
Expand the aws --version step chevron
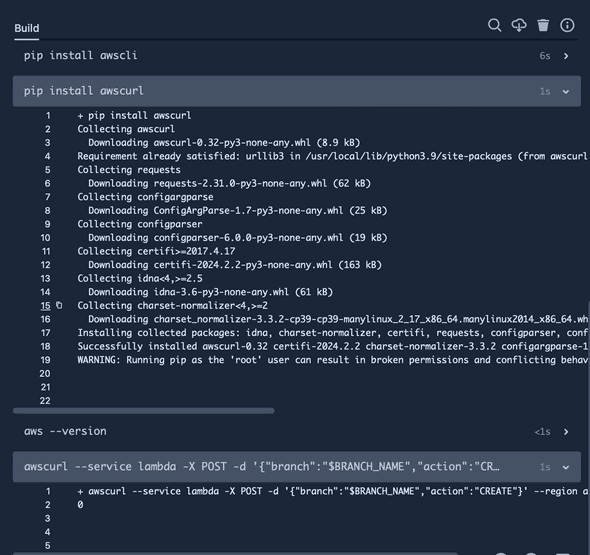[x=566, y=432]
